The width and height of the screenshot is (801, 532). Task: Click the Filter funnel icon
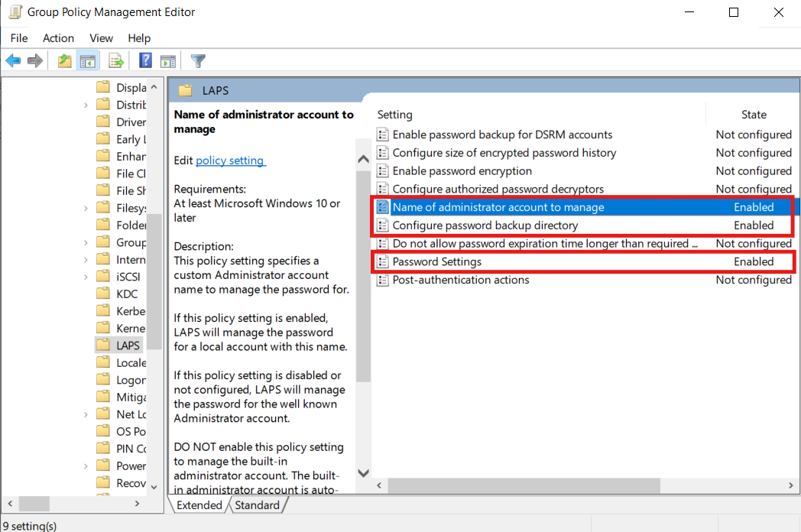pos(198,61)
